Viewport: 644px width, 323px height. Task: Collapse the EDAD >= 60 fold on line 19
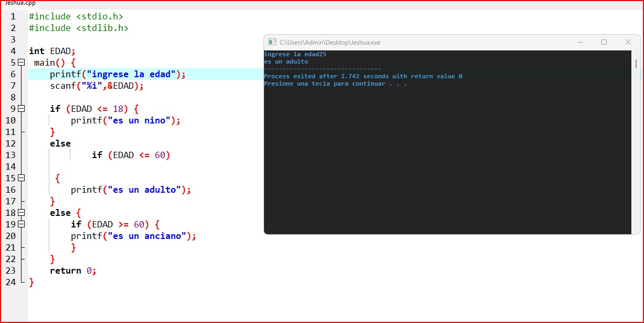point(22,224)
